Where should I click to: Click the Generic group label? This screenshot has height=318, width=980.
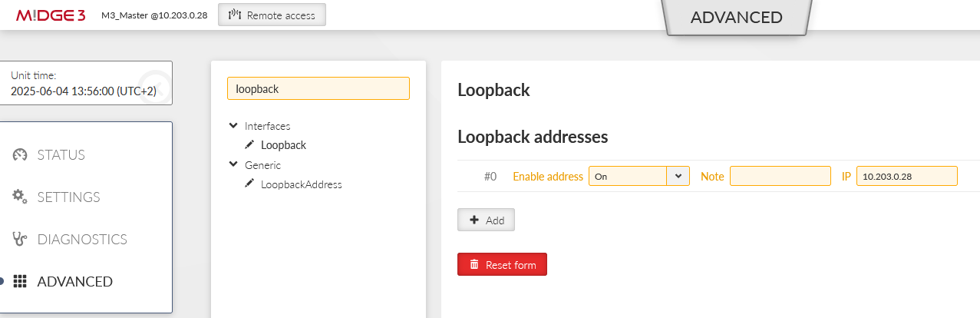(x=262, y=165)
